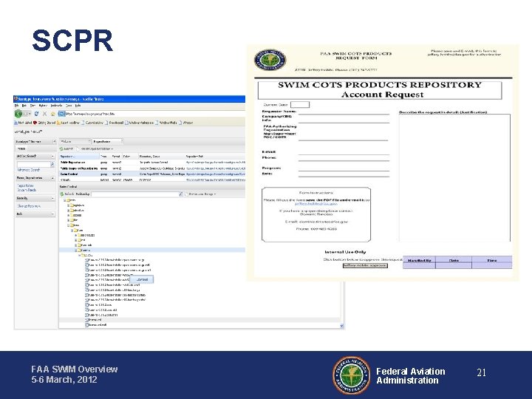Viewport: 532px width, 399px height.
Task: Click the green Refresh icon beside Path Lookup
Action: coord(62,194)
